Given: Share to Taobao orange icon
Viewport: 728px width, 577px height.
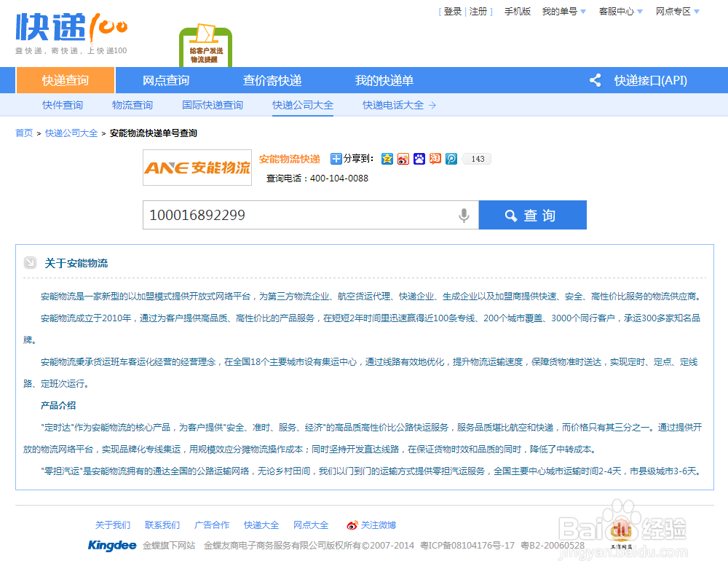Looking at the screenshot, I should point(435,159).
